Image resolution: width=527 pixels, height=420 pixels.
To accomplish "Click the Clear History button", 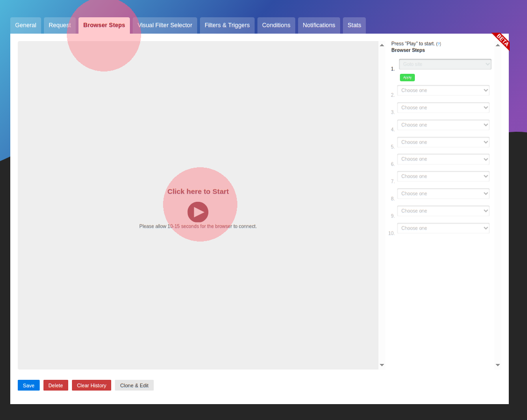I will coord(92,385).
